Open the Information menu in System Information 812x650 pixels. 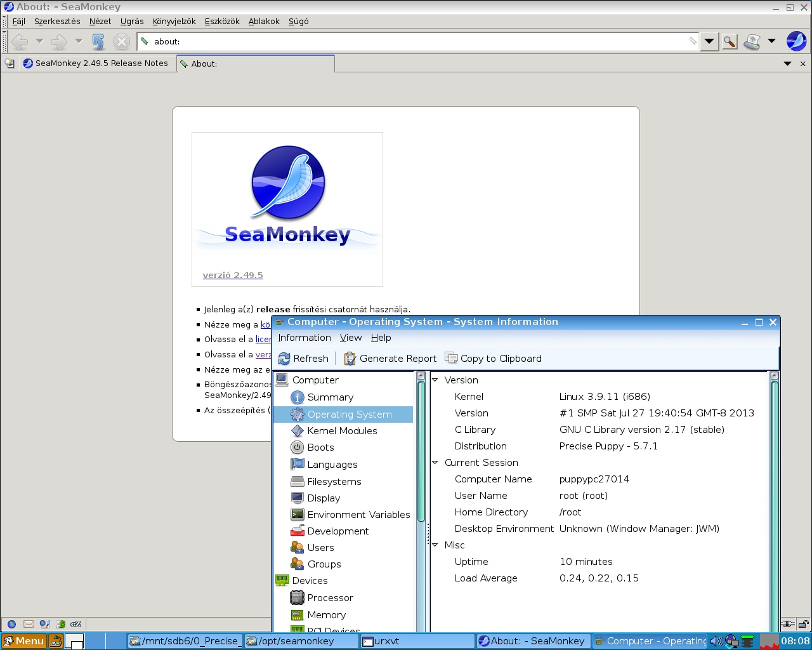(x=304, y=338)
